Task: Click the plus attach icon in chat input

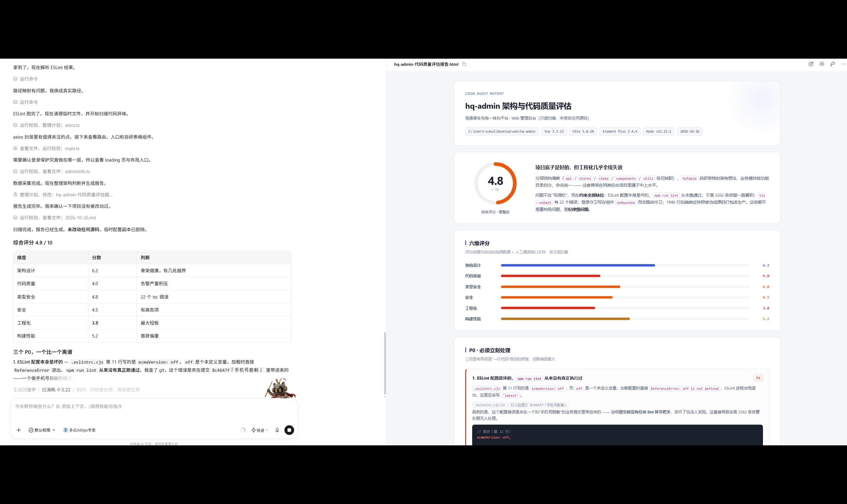Action: [x=19, y=430]
